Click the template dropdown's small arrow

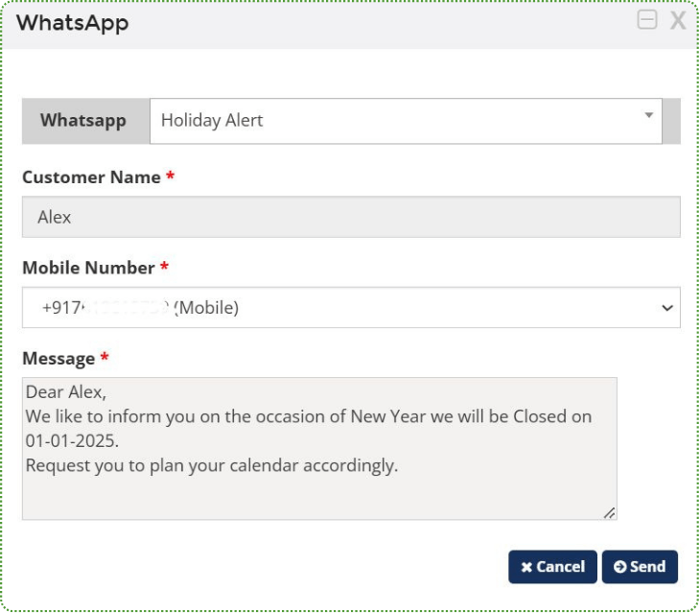[x=648, y=115]
